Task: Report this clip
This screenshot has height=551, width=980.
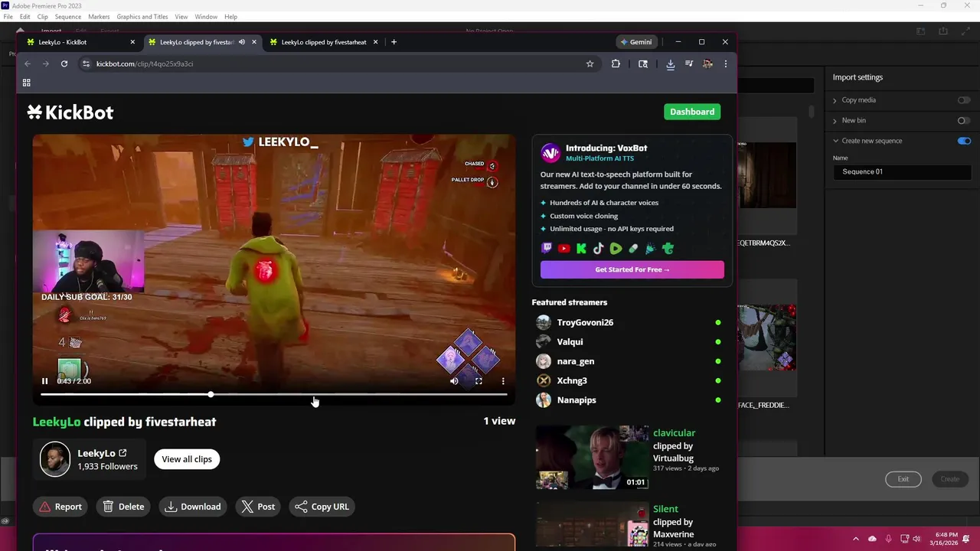Action: pyautogui.click(x=60, y=507)
